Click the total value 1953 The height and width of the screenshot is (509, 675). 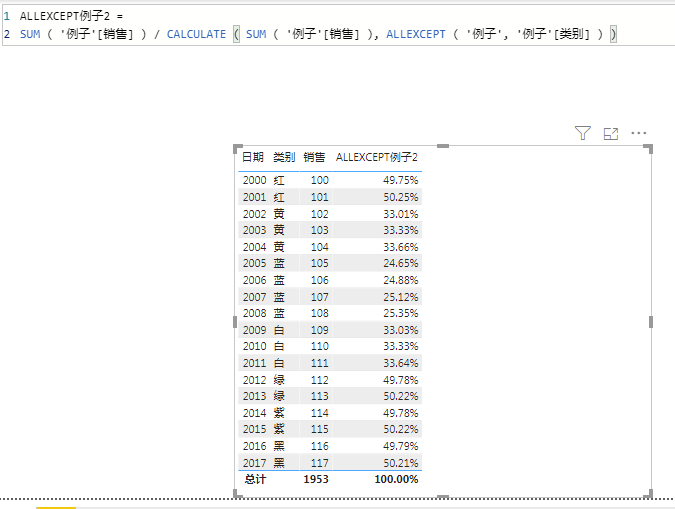point(316,479)
